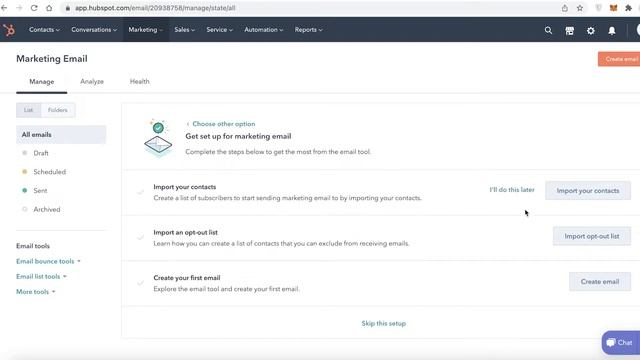Click Skip this setup link

pos(384,323)
